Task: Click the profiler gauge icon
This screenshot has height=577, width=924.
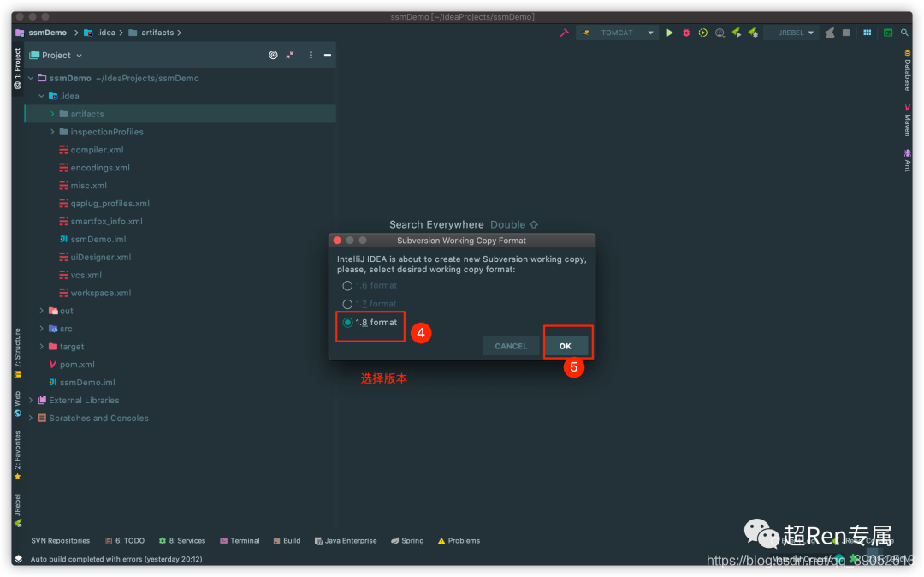Action: (720, 33)
